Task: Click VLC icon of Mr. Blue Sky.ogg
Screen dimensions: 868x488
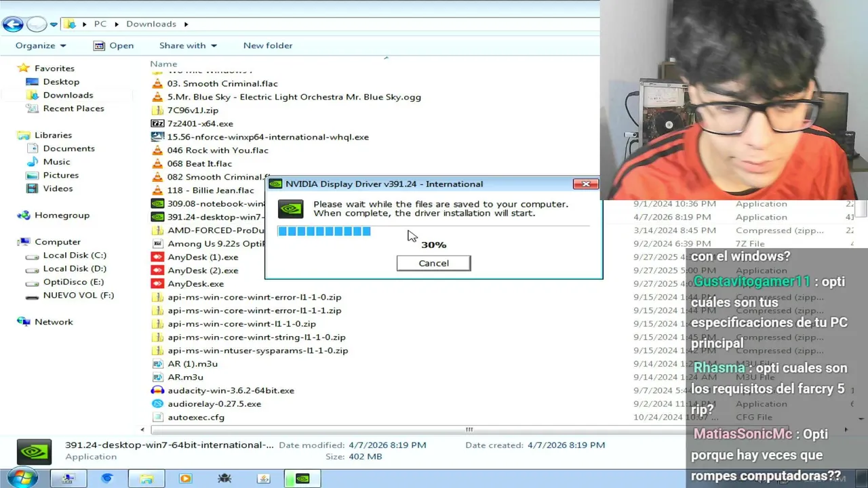Action: (157, 97)
